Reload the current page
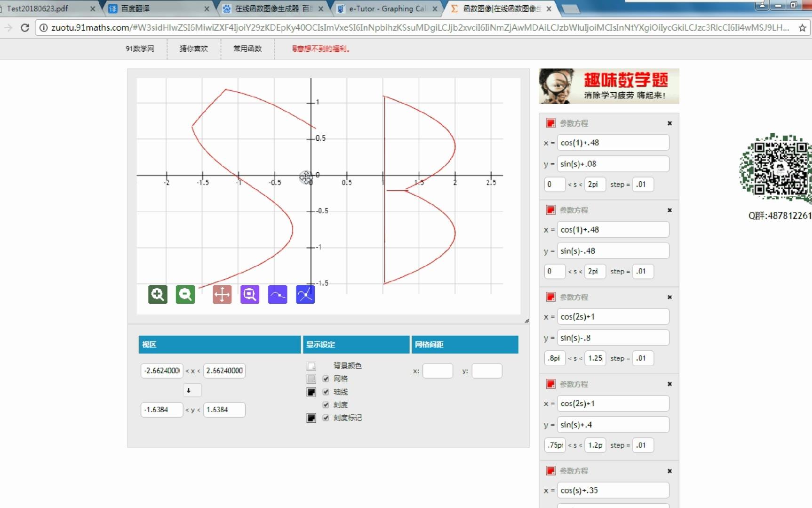This screenshot has height=508, width=812. 25,28
